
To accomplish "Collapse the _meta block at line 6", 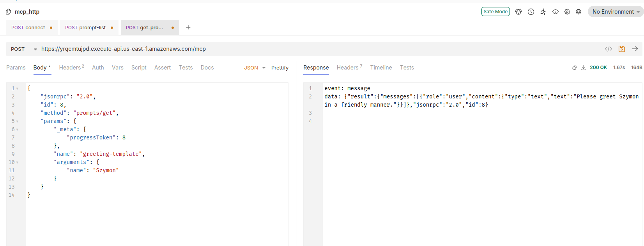I will pos(17,130).
